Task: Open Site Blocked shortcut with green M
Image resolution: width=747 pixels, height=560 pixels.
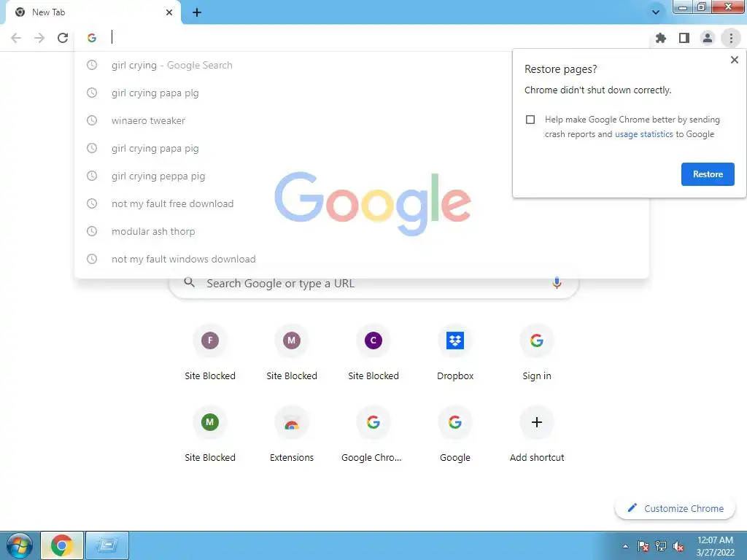Action: 210,434
